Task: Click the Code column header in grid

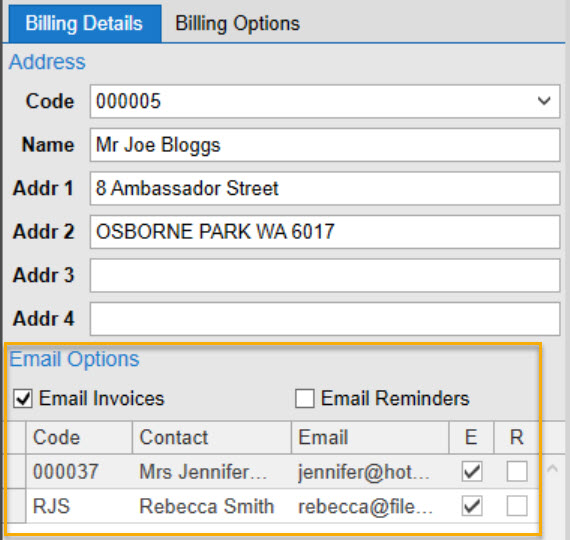Action: [79, 437]
